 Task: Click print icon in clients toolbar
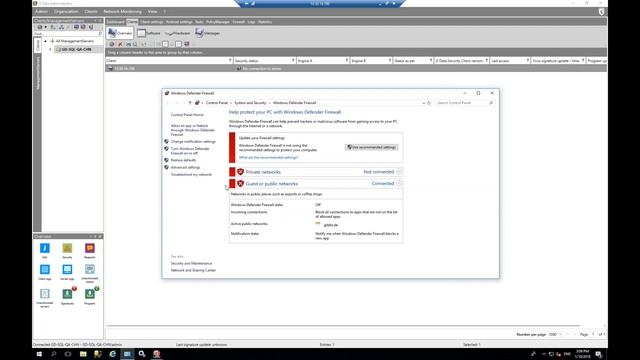(128, 44)
